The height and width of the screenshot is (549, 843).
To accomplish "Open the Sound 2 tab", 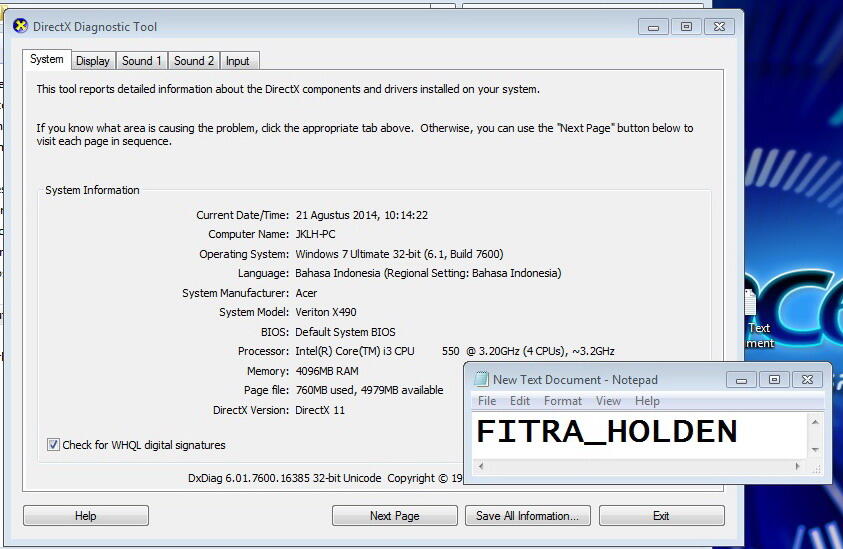I will (194, 61).
